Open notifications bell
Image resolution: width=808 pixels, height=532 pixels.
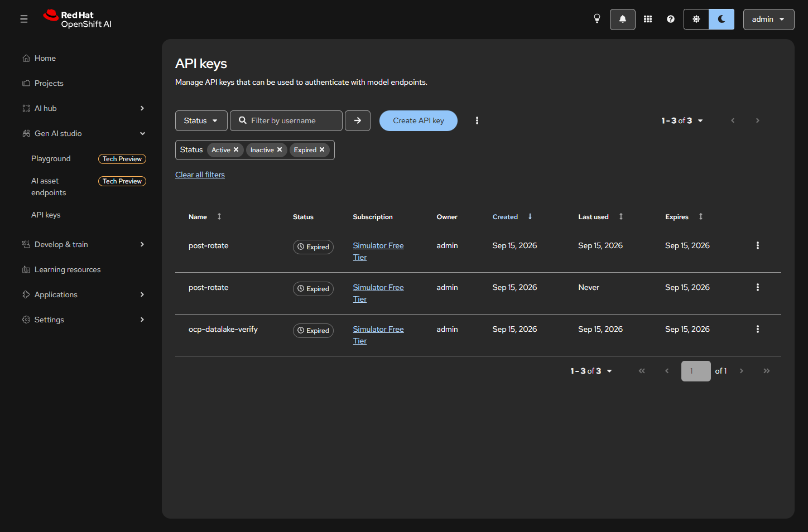(623, 20)
